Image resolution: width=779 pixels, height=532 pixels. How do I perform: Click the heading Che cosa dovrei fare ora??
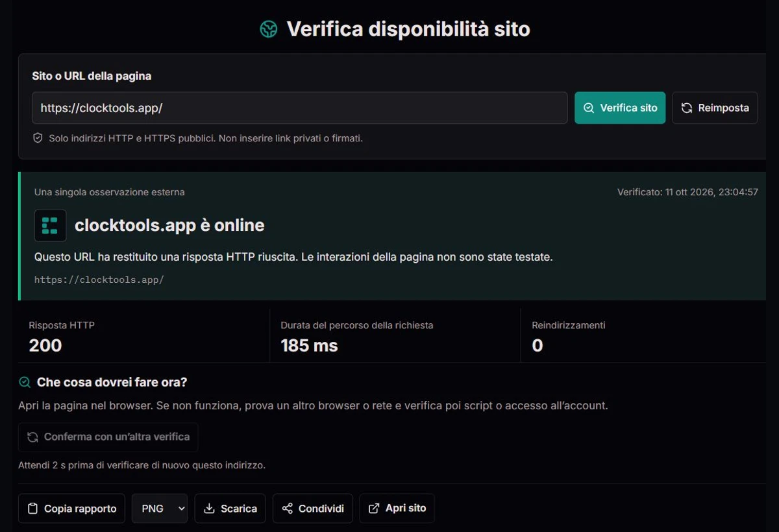click(112, 382)
